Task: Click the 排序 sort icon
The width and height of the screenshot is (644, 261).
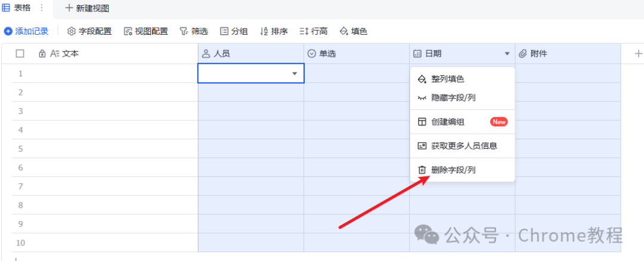Action: coord(264,31)
